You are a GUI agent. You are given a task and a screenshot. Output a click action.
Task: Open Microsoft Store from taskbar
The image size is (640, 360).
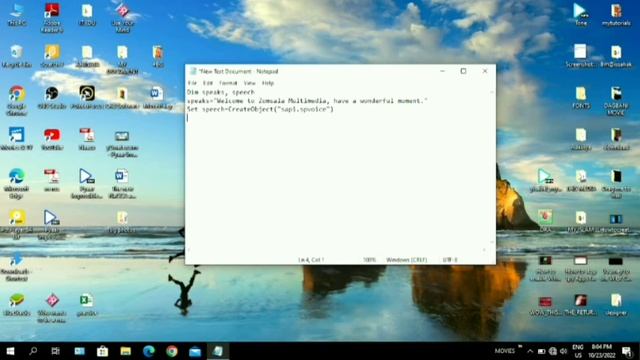coord(102,351)
